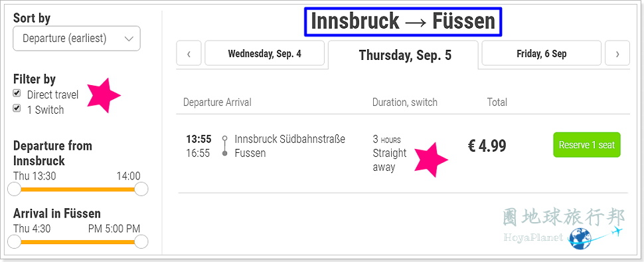The image size is (644, 262).
Task: Click the HoyaPlanet globe logo
Action: [x=580, y=239]
